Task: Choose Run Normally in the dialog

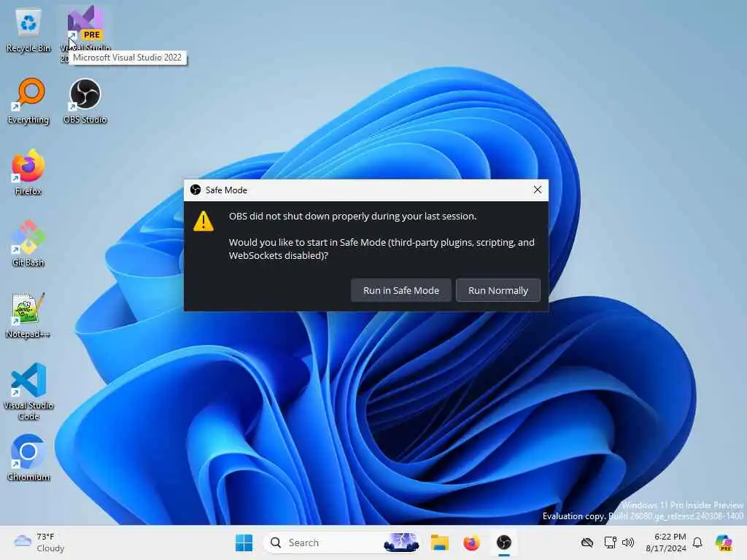Action: (498, 290)
